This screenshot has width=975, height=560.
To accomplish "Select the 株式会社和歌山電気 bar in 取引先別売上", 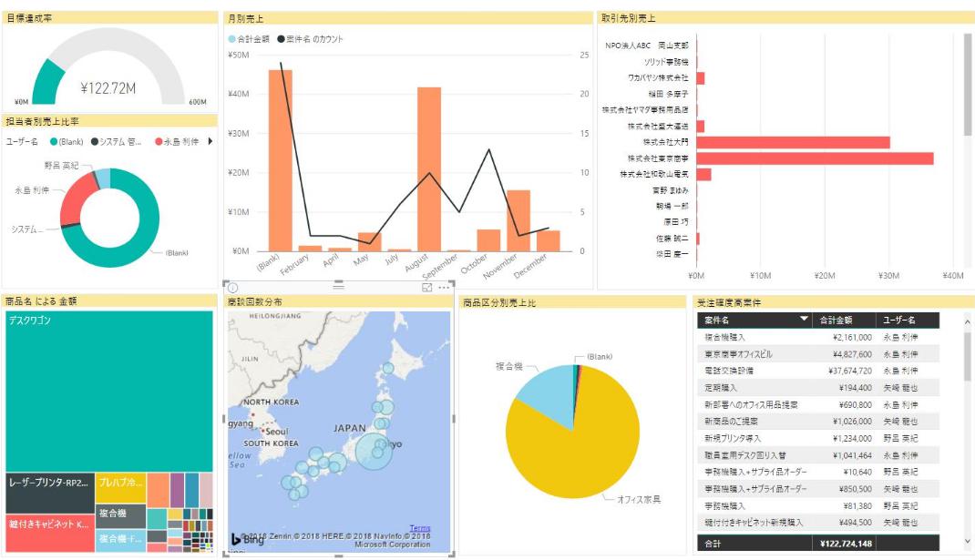I will pyautogui.click(x=703, y=175).
